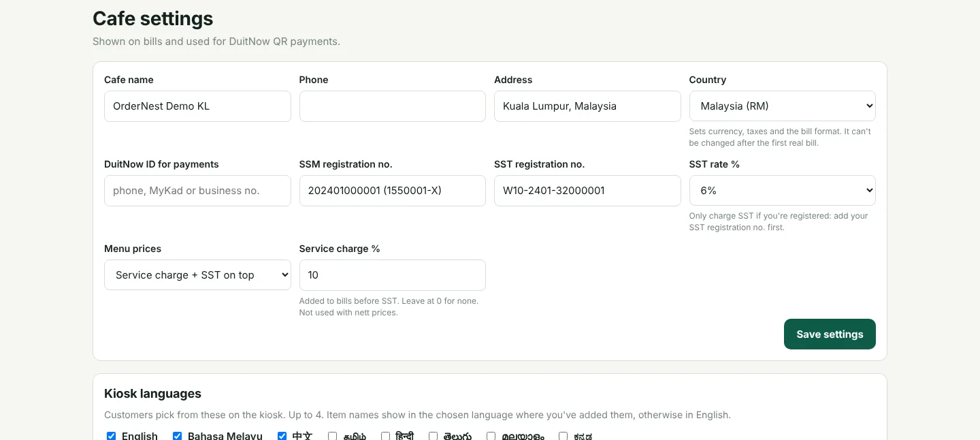Click the 'Menu prices' label
Viewport: 980px width, 440px height.
click(x=133, y=249)
